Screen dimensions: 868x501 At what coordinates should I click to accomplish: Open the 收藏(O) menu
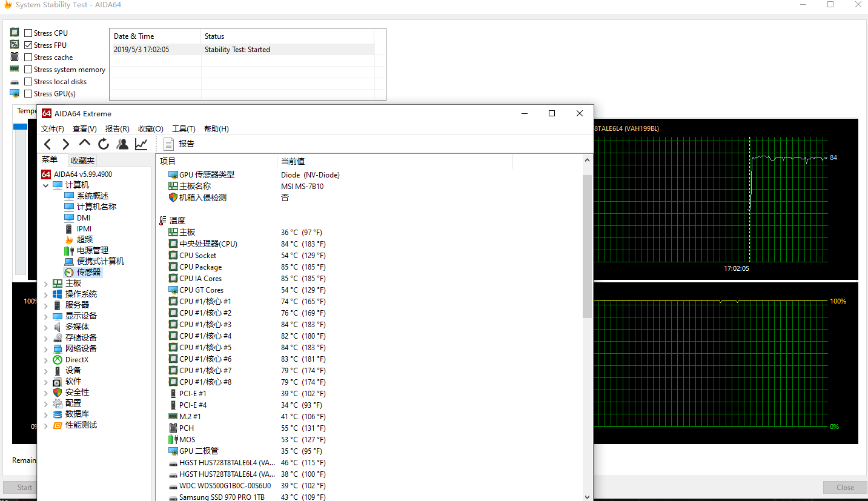pos(151,128)
